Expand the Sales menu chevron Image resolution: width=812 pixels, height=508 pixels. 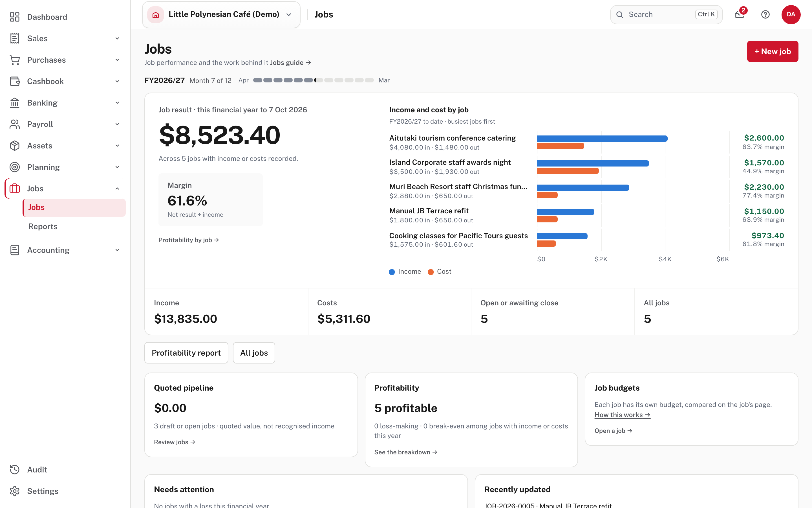[x=117, y=38]
